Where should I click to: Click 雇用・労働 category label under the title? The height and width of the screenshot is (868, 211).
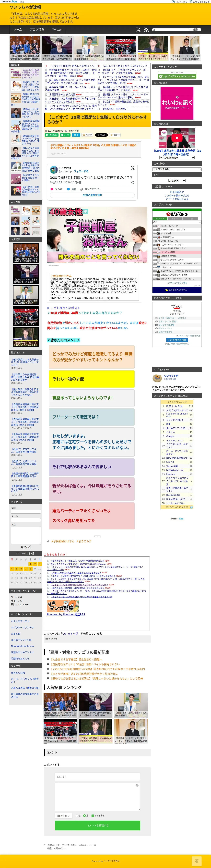point(74,131)
